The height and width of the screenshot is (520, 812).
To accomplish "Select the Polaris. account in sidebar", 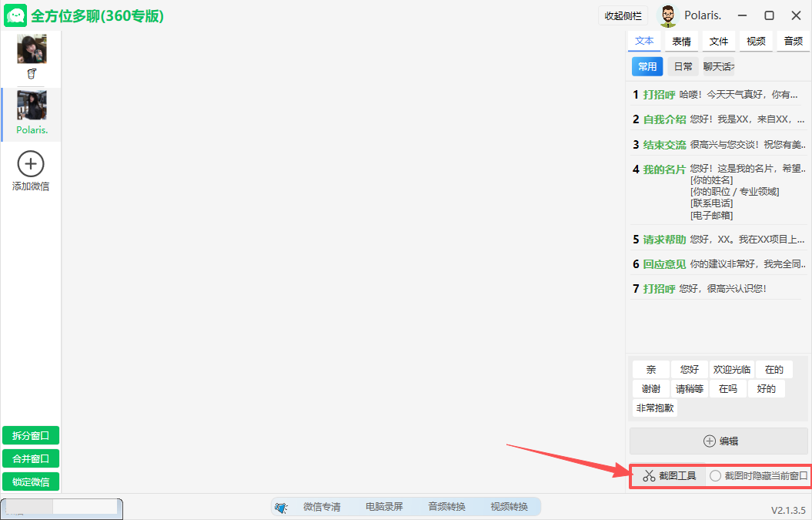I will (32, 113).
